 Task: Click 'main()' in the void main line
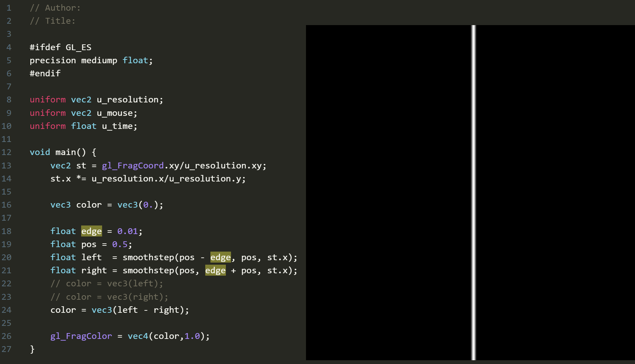pos(71,152)
